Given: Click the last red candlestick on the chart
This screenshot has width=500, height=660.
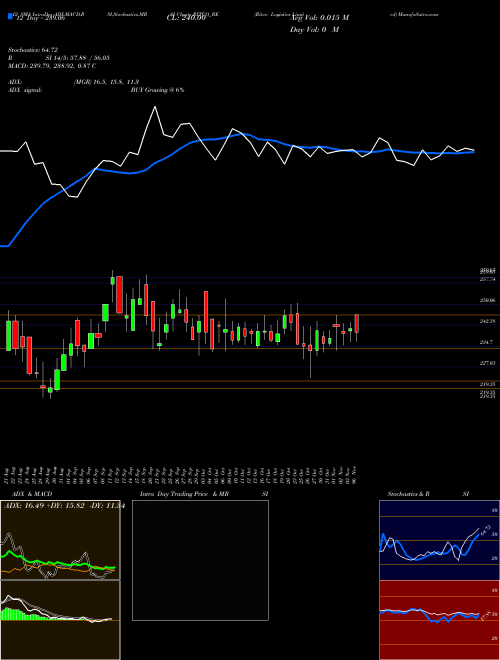Looking at the screenshot, I should 357,323.
